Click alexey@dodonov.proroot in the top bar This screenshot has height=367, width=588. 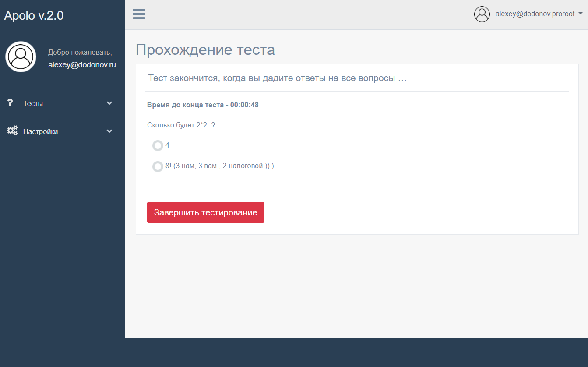coord(535,14)
